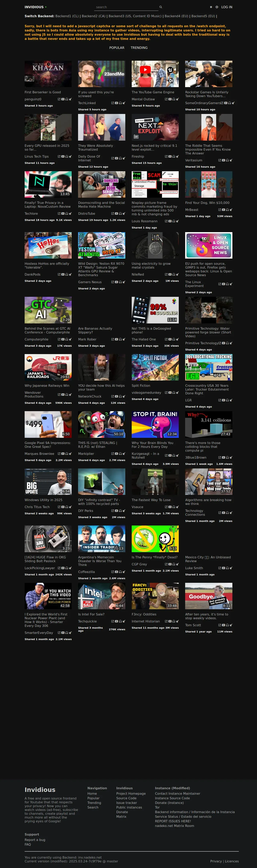
Task: Click rocket icon for Marques Brownlee video
Action: pos(70,454)
